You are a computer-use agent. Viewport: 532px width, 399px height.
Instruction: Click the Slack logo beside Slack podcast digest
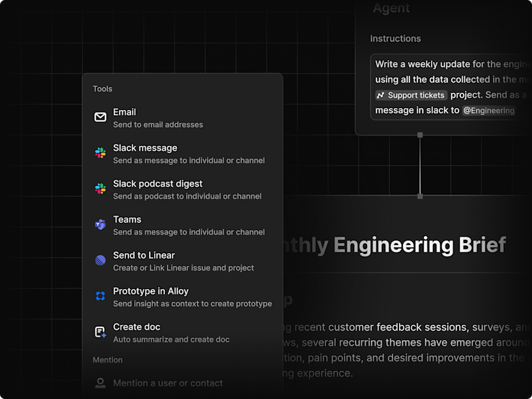point(100,189)
